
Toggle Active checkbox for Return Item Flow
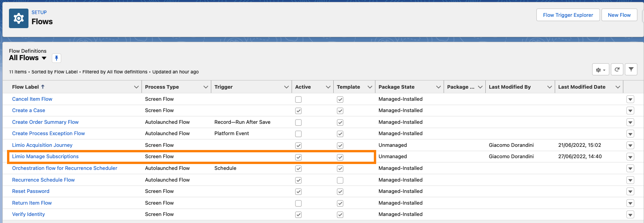(x=298, y=203)
